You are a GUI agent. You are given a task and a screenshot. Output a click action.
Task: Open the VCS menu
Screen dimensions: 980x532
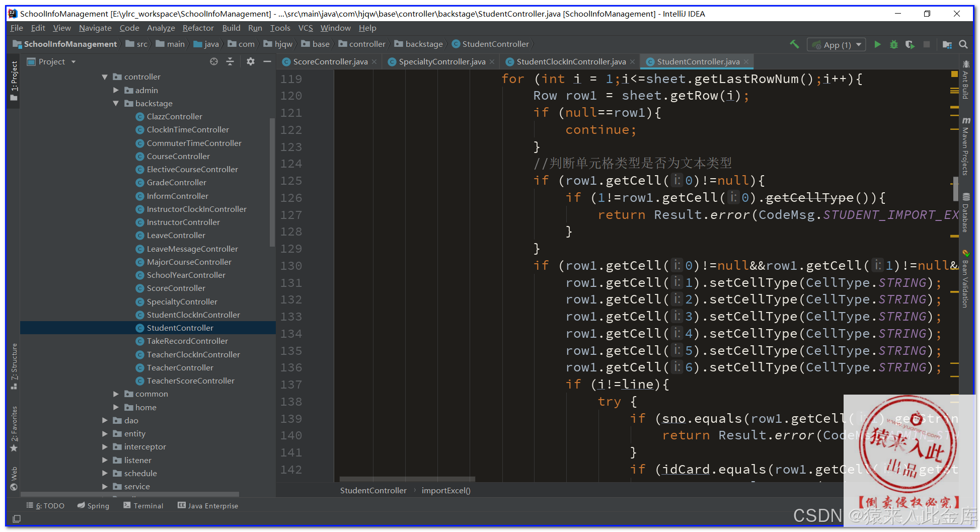[x=306, y=28]
